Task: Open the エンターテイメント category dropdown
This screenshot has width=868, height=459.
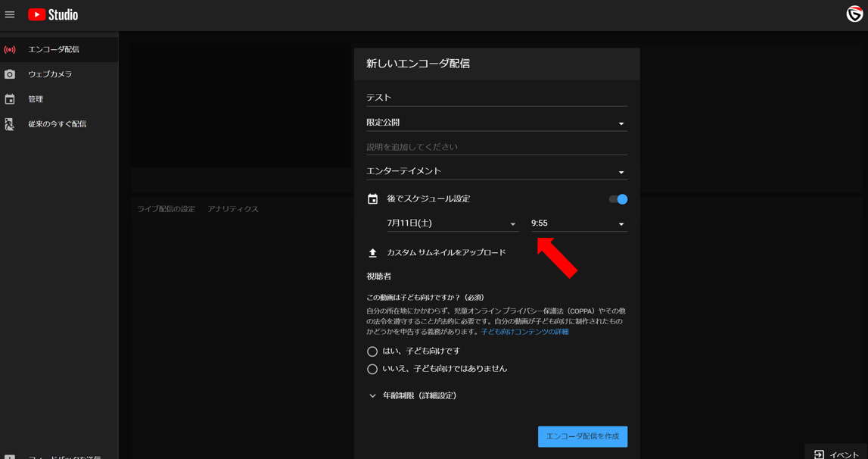Action: click(496, 172)
